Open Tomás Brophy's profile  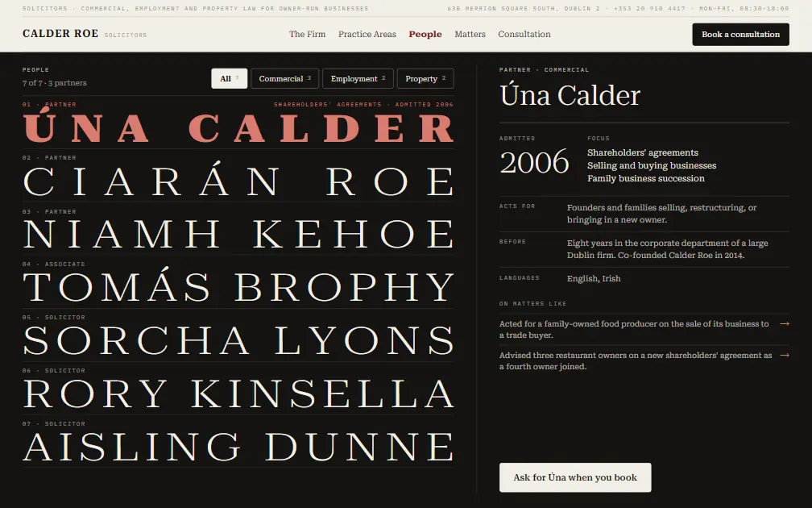click(x=238, y=282)
